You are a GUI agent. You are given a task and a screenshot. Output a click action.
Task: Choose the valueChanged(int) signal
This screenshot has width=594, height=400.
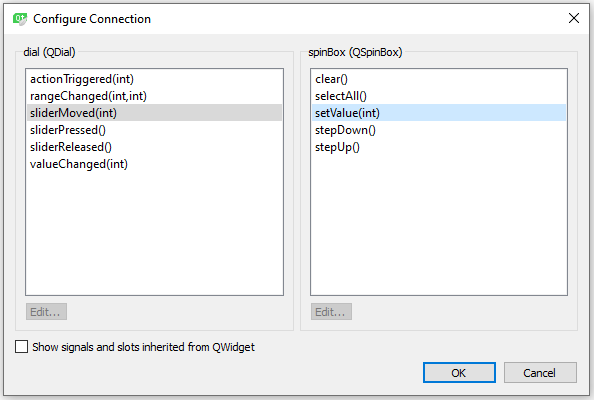[154, 164]
